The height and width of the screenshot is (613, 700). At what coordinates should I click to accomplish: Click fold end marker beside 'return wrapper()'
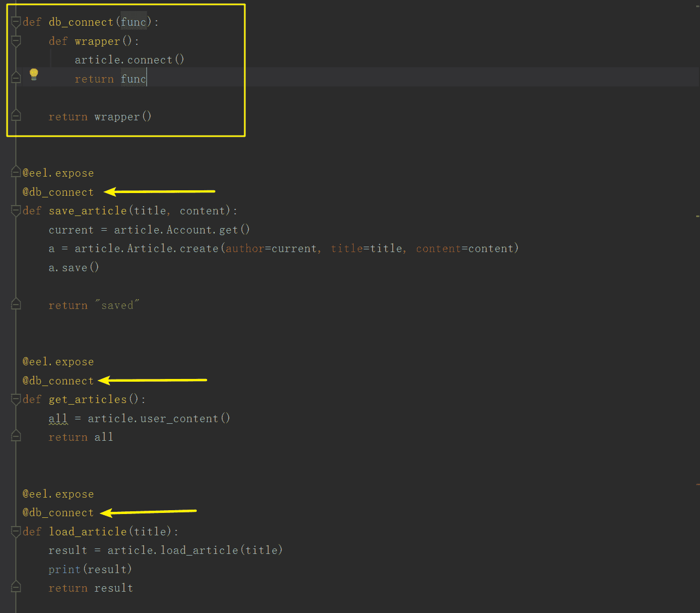16,116
